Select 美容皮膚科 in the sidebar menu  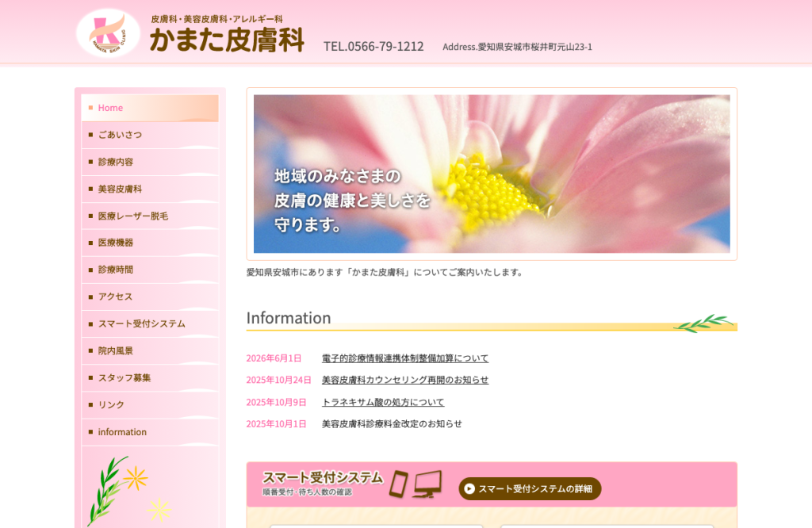(150, 189)
